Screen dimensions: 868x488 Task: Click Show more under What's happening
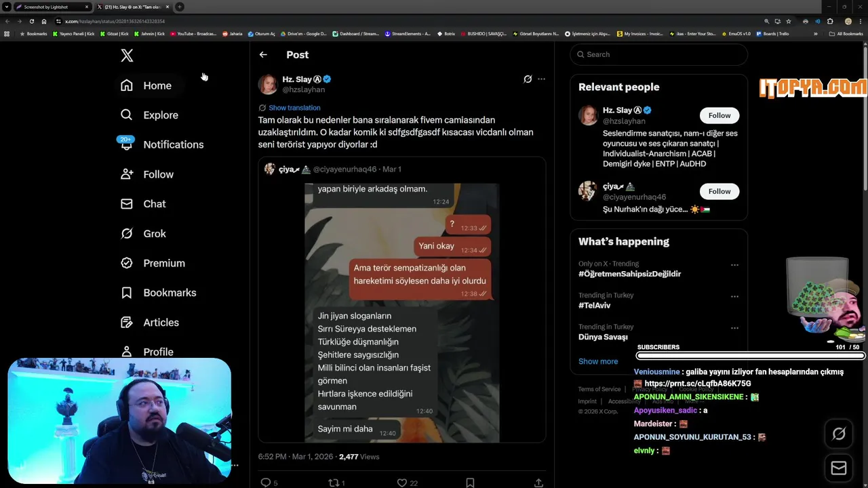click(x=598, y=361)
